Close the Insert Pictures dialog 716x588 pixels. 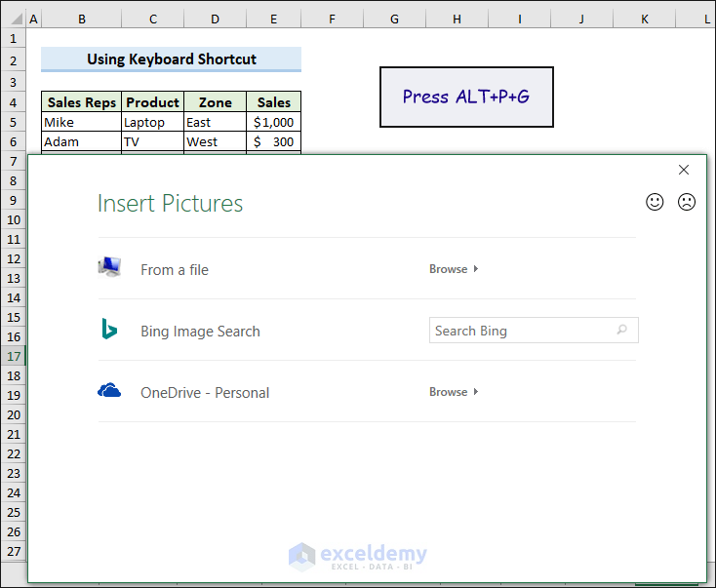(x=684, y=170)
